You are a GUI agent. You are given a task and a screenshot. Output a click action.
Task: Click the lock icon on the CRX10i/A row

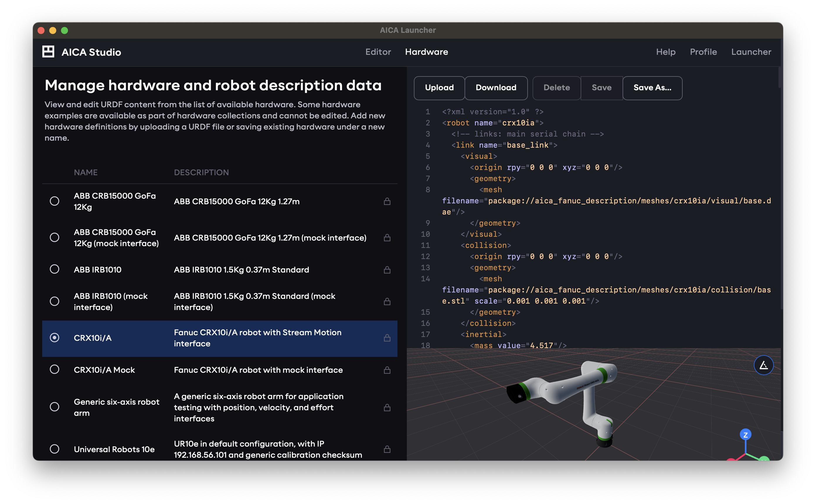click(x=387, y=338)
